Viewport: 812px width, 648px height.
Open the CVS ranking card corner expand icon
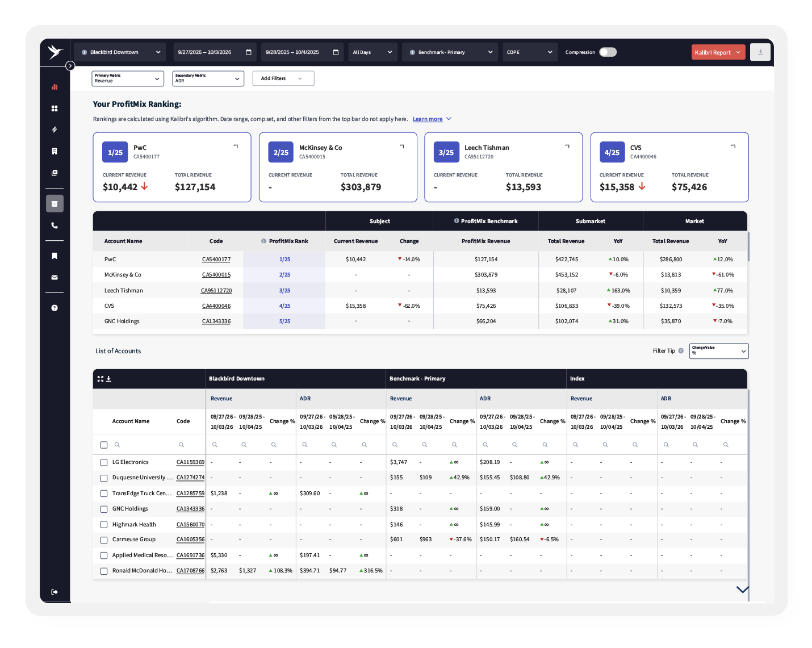(x=734, y=147)
